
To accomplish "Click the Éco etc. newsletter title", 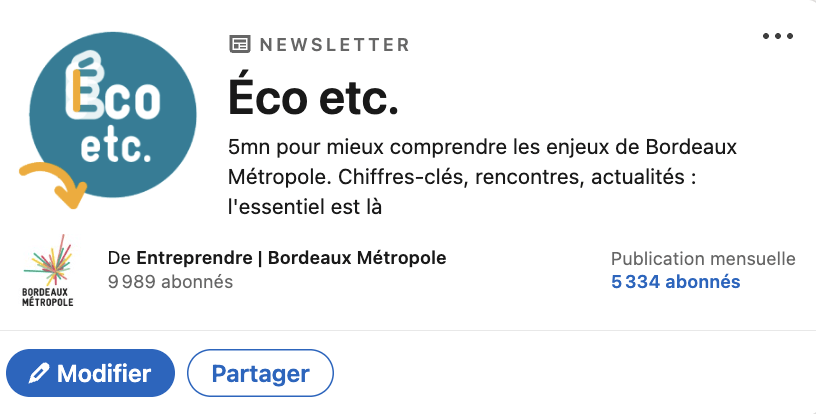I will coord(313,97).
